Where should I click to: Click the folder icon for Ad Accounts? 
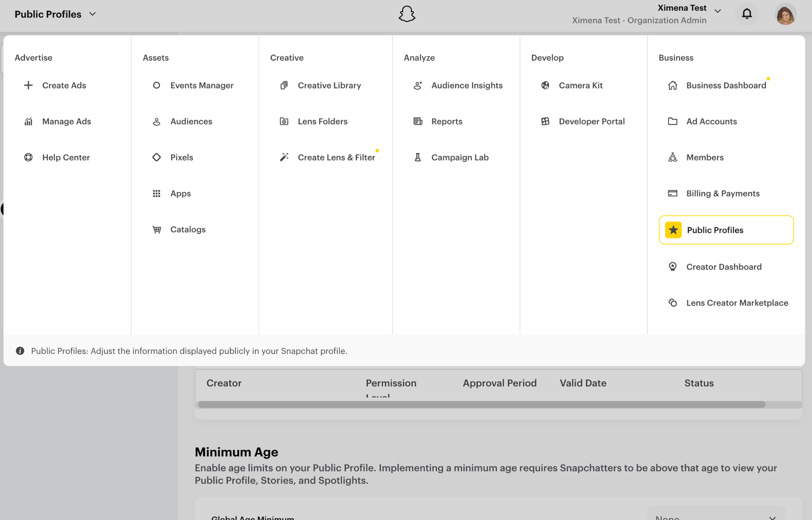click(x=672, y=121)
